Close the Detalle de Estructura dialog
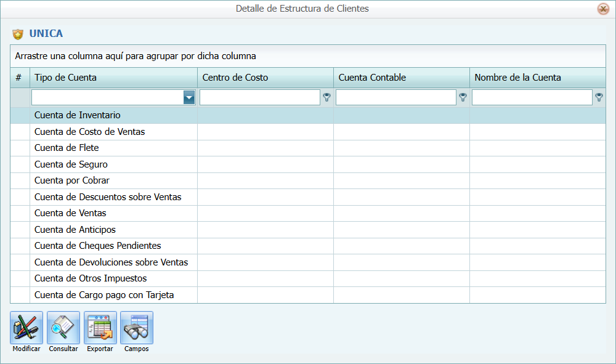 pos(602,9)
